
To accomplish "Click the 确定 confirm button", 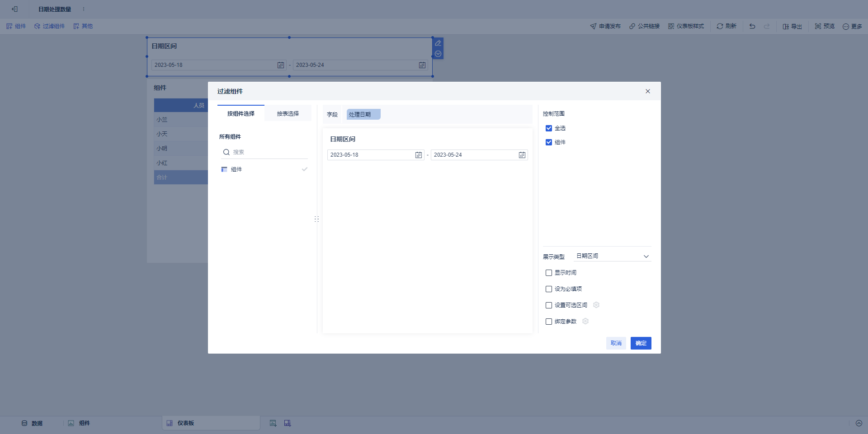I will [641, 343].
